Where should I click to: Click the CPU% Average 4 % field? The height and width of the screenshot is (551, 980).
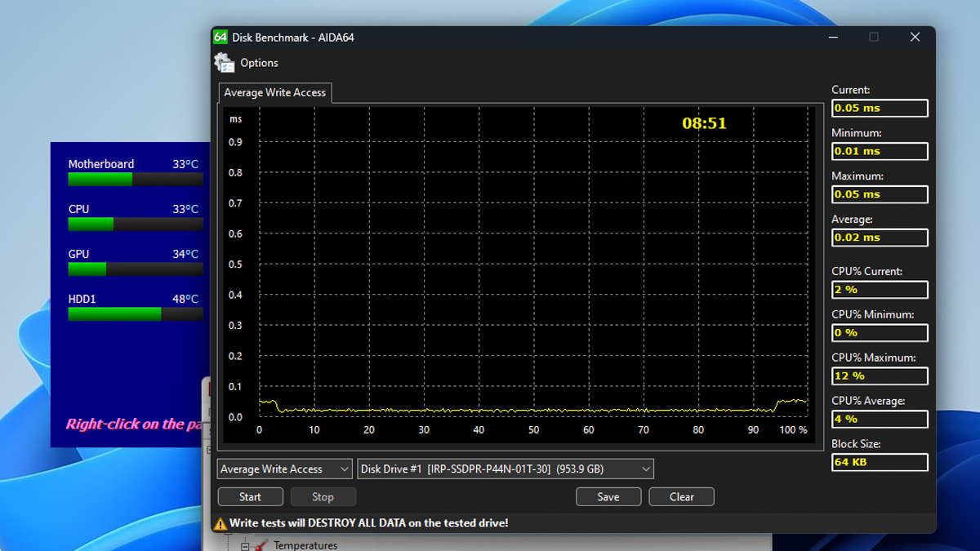[x=880, y=419]
